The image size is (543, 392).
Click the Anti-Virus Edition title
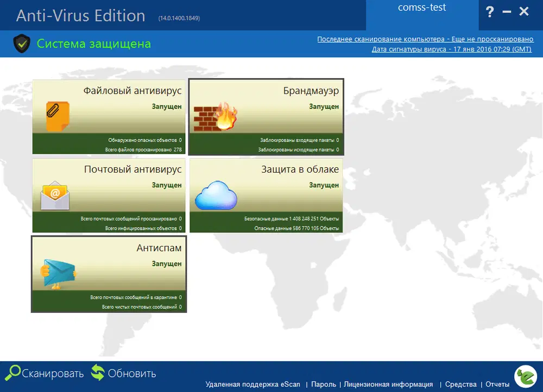[x=81, y=16]
